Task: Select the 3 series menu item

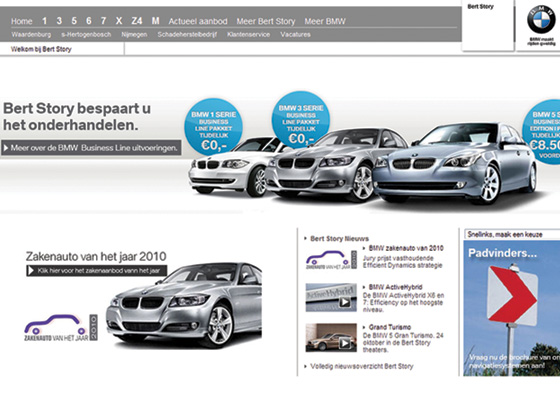Action: click(59, 21)
